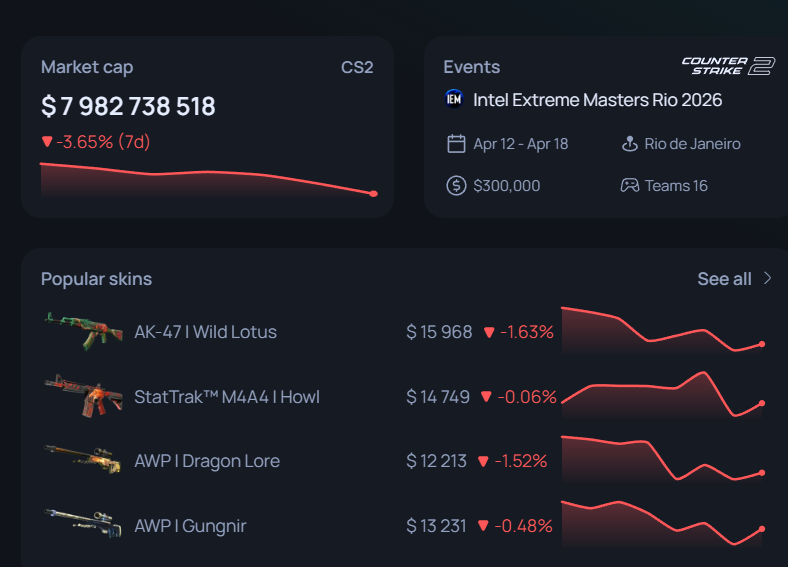The image size is (788, 567).
Task: Click the $ 12 213 price
Action: (436, 461)
